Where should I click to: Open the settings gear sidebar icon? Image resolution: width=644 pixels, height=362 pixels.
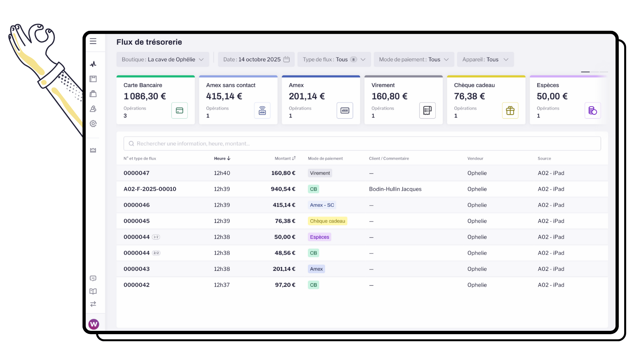pos(93,124)
